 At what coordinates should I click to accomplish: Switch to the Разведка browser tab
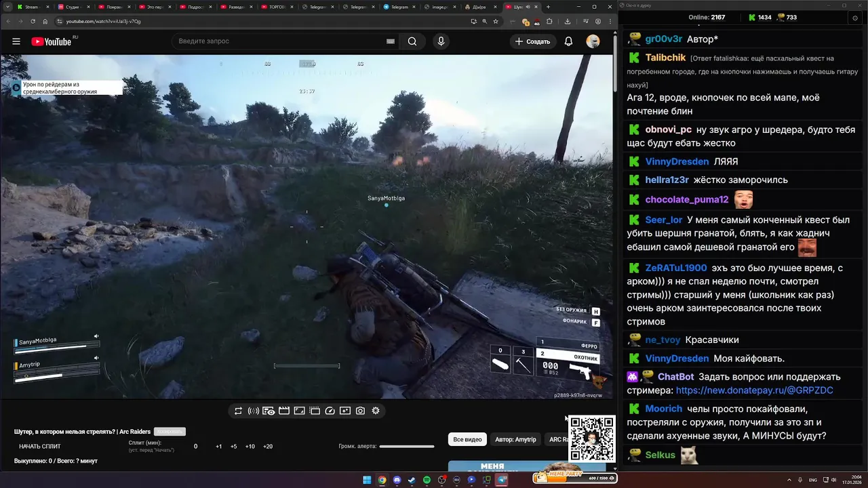(x=236, y=7)
